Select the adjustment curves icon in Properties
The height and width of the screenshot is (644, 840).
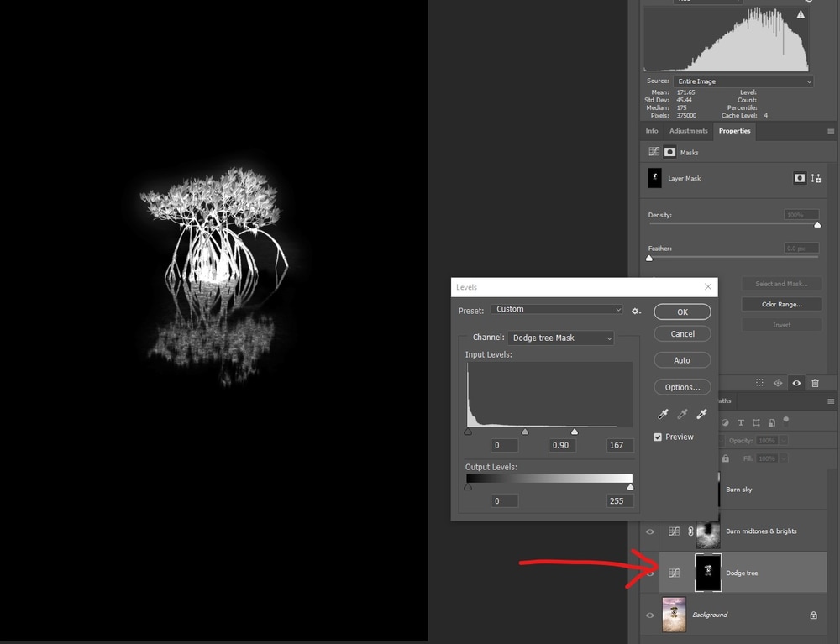[654, 152]
